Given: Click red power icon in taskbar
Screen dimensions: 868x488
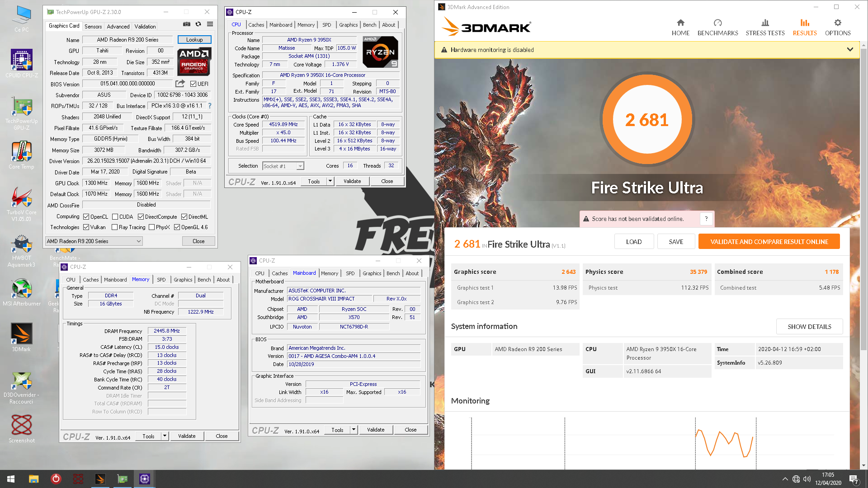Looking at the screenshot, I should click(56, 479).
